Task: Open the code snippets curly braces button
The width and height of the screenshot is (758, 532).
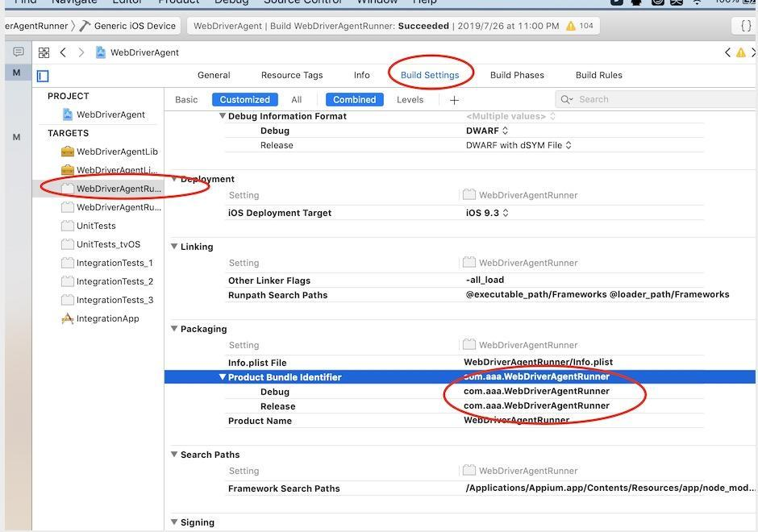Action: (x=746, y=26)
